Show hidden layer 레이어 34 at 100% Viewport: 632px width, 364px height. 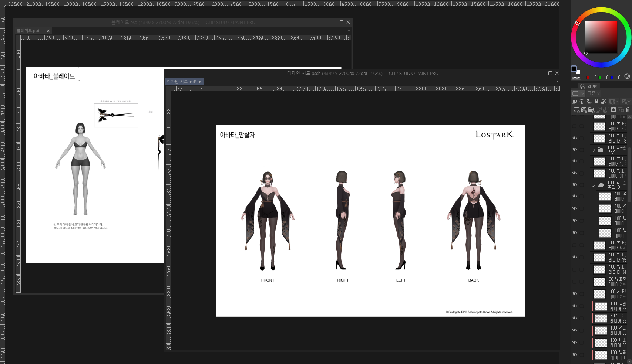point(574,269)
